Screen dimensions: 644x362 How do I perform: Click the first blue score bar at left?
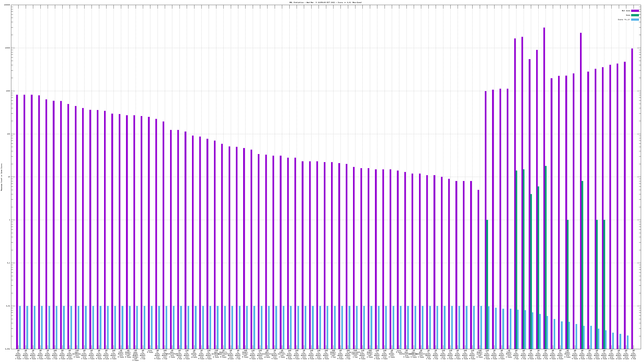pos(20,327)
